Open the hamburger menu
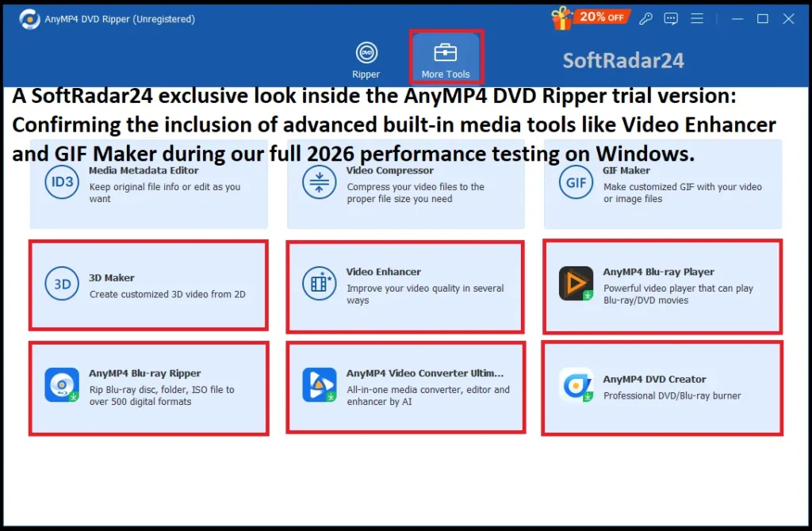The width and height of the screenshot is (812, 531). pyautogui.click(x=697, y=18)
